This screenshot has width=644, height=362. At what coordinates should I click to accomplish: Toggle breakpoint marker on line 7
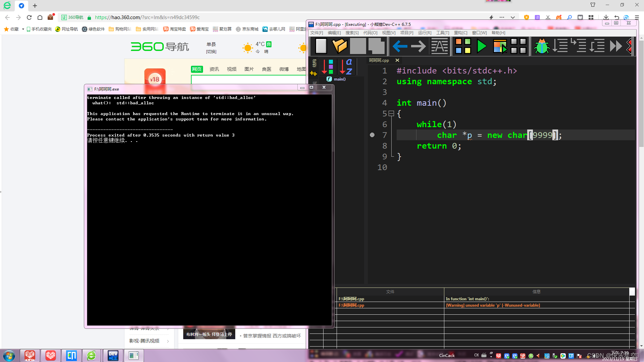point(372,135)
